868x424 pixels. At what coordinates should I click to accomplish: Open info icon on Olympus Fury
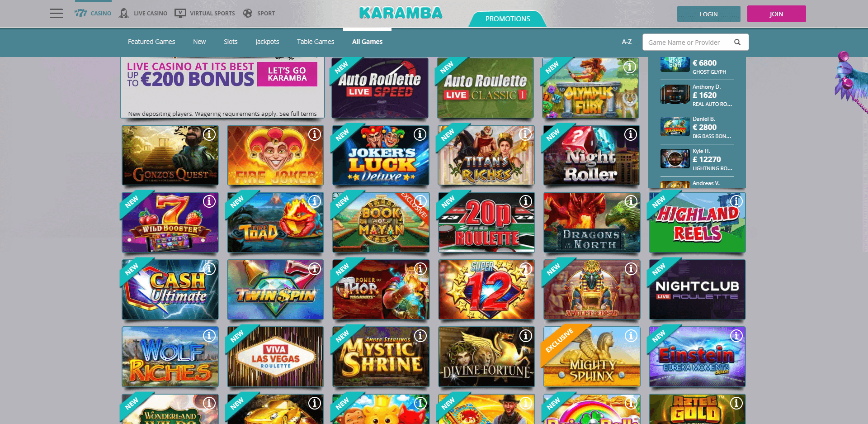[x=630, y=67]
